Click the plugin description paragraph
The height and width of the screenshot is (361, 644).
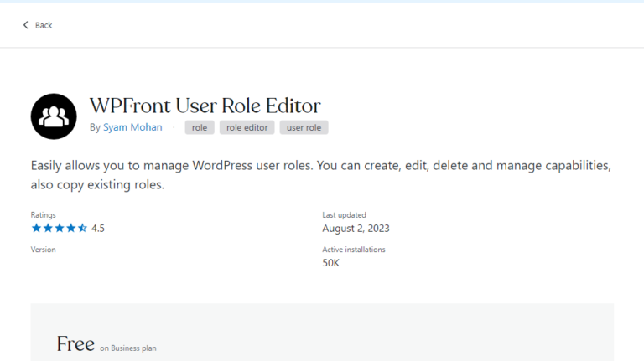coord(320,174)
